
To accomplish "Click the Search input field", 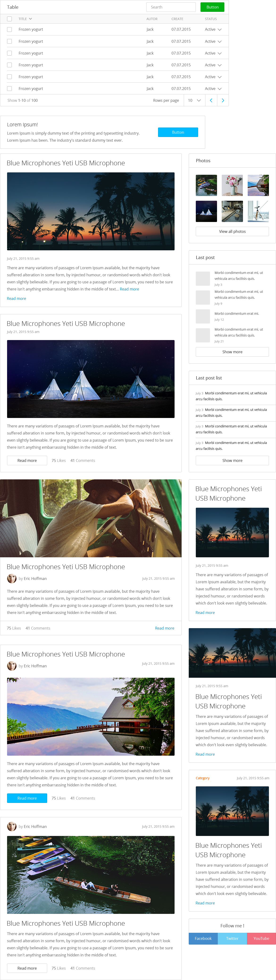I will [x=171, y=7].
